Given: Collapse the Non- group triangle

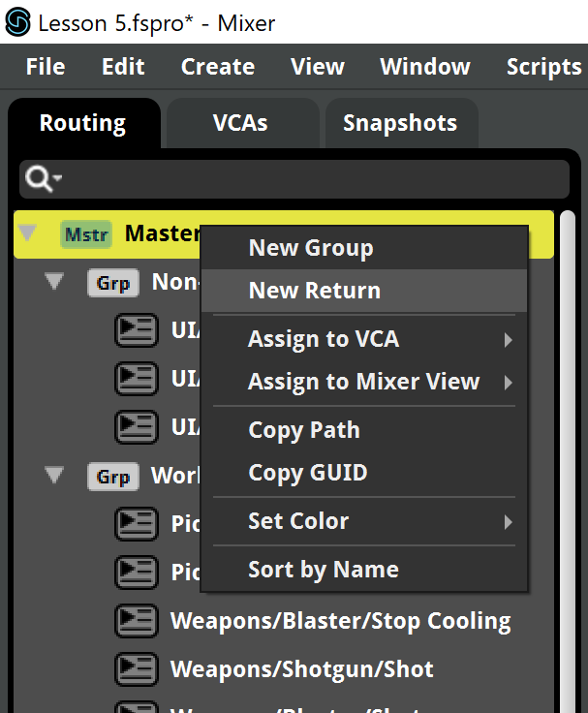Looking at the screenshot, I should 54,281.
